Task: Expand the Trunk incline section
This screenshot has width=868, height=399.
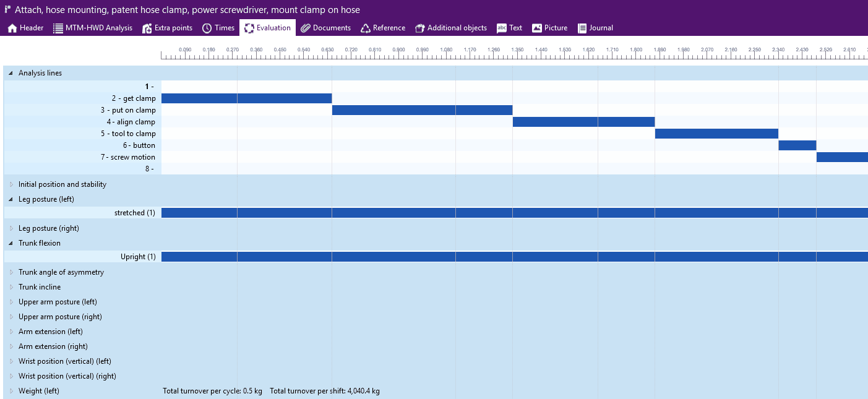Action: click(11, 287)
